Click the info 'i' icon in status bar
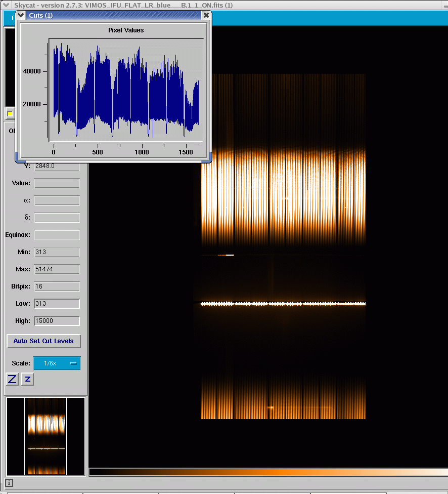448x494 pixels. (9, 483)
